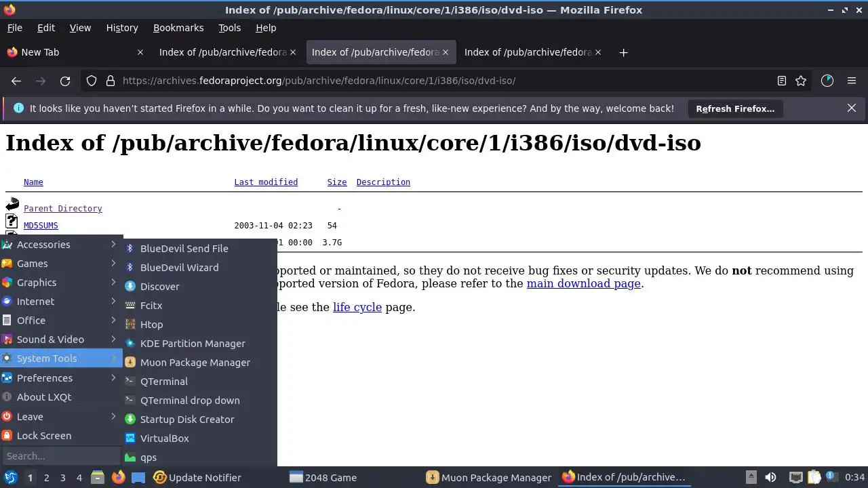This screenshot has height=488, width=868.
Task: Open QTerminal drop down entry
Action: (200, 401)
